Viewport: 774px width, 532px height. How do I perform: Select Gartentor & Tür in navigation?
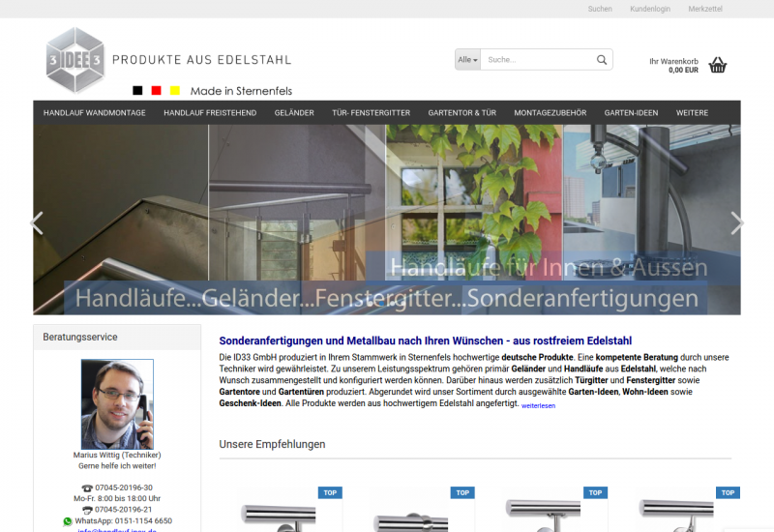(461, 113)
